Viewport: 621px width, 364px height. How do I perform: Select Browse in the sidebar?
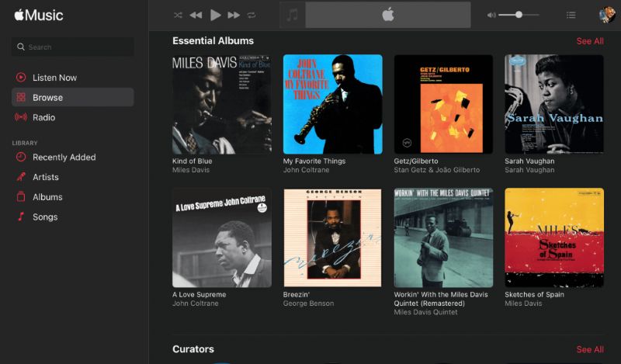coord(72,97)
